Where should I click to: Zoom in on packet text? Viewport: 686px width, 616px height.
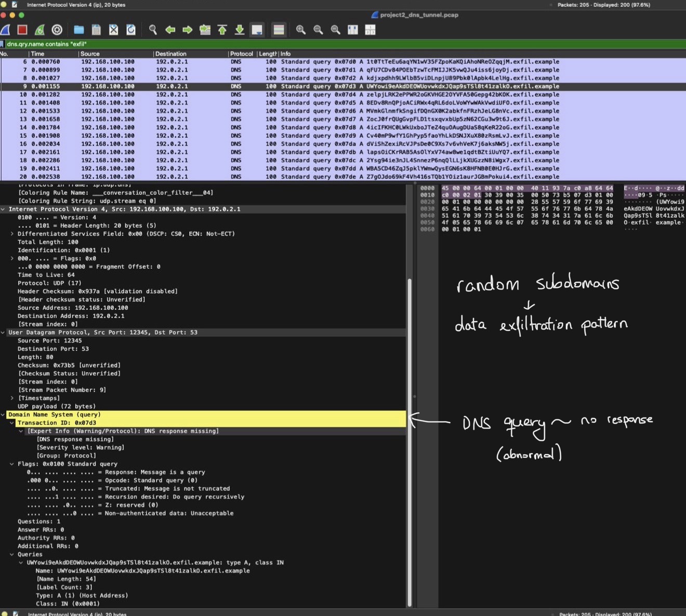click(300, 30)
